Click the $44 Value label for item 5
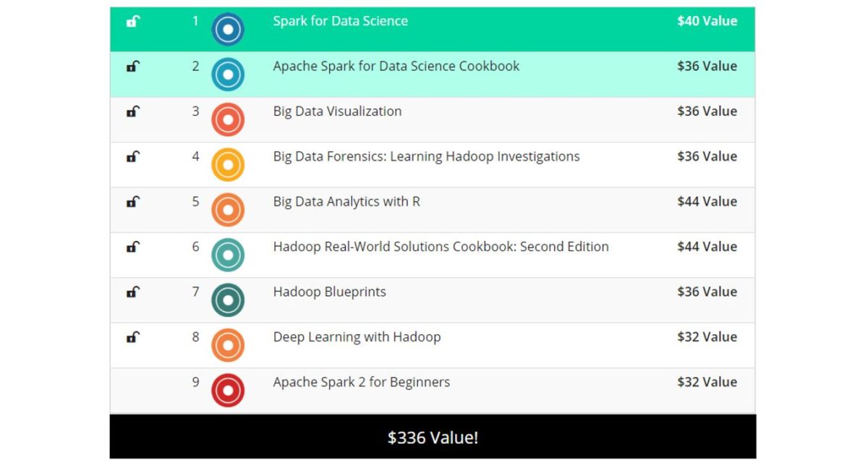868x471 pixels. (707, 202)
